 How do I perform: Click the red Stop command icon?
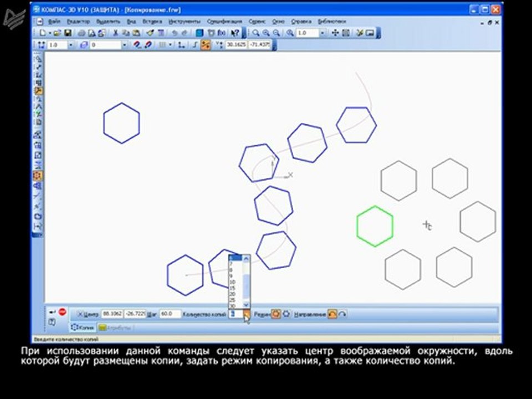(x=63, y=311)
